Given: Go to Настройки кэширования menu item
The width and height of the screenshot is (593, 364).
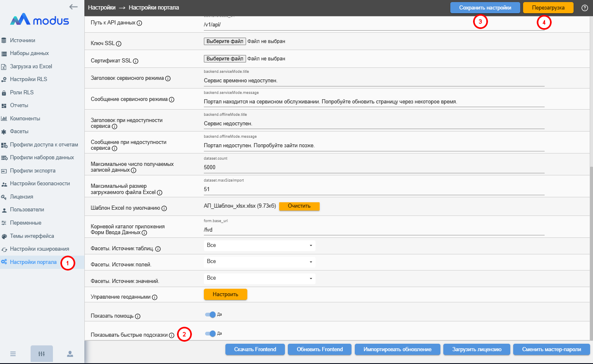Looking at the screenshot, I should pos(39,249).
